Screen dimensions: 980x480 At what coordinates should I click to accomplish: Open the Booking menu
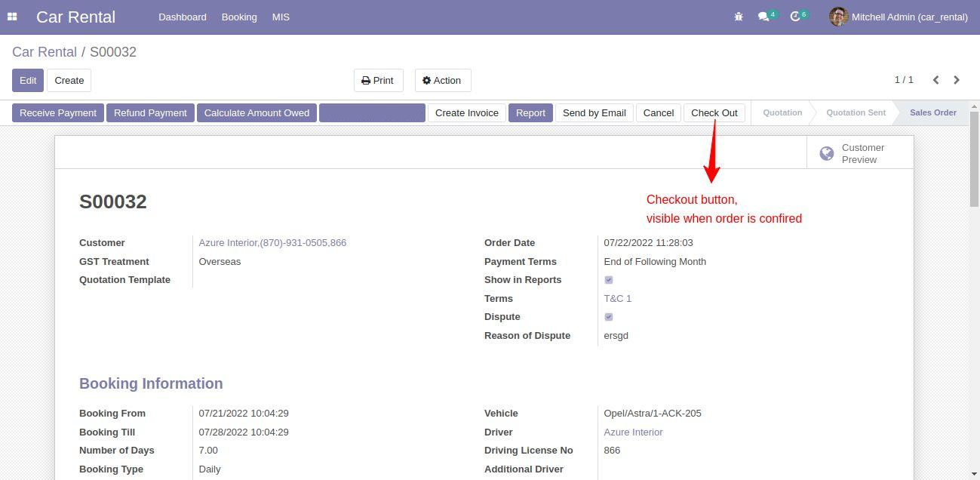(x=239, y=17)
